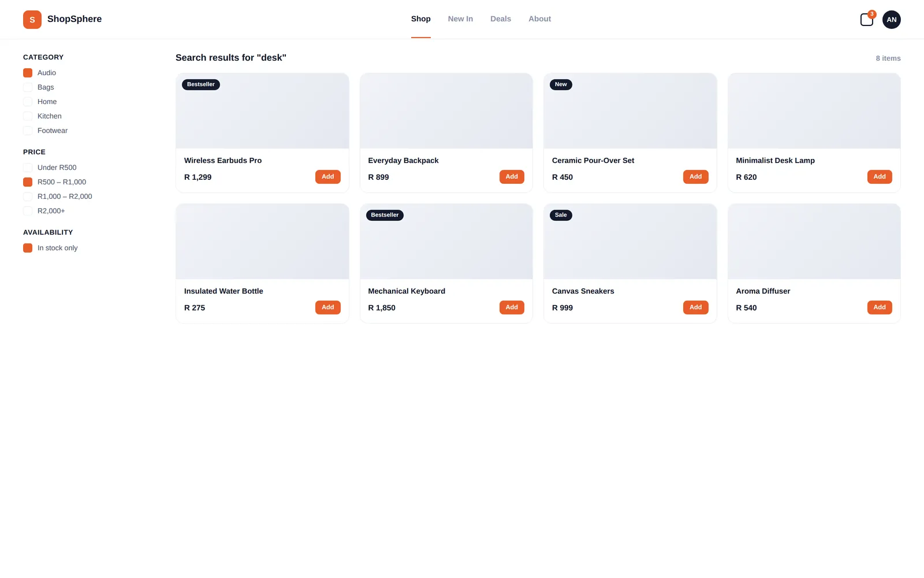The height and width of the screenshot is (578, 924).
Task: Click the Everyday Backpack title
Action: pos(403,161)
